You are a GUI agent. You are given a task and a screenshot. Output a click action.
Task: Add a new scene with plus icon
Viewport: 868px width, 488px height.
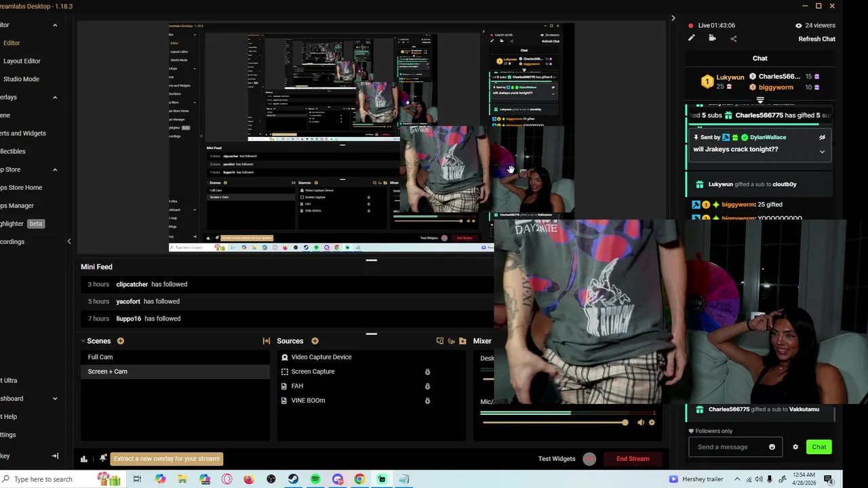click(120, 341)
